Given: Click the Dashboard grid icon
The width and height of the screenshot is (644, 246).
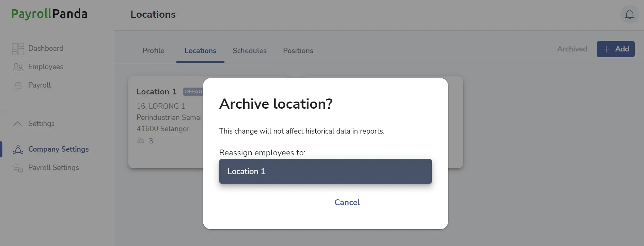Looking at the screenshot, I should [x=18, y=49].
